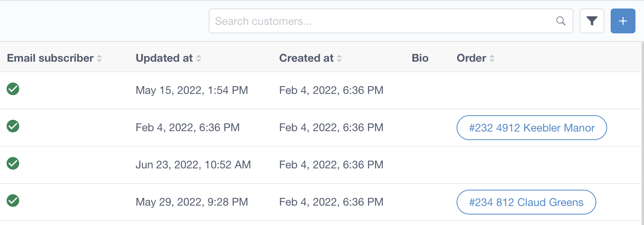The image size is (644, 225).
Task: Click the Bio column header
Action: click(x=420, y=58)
